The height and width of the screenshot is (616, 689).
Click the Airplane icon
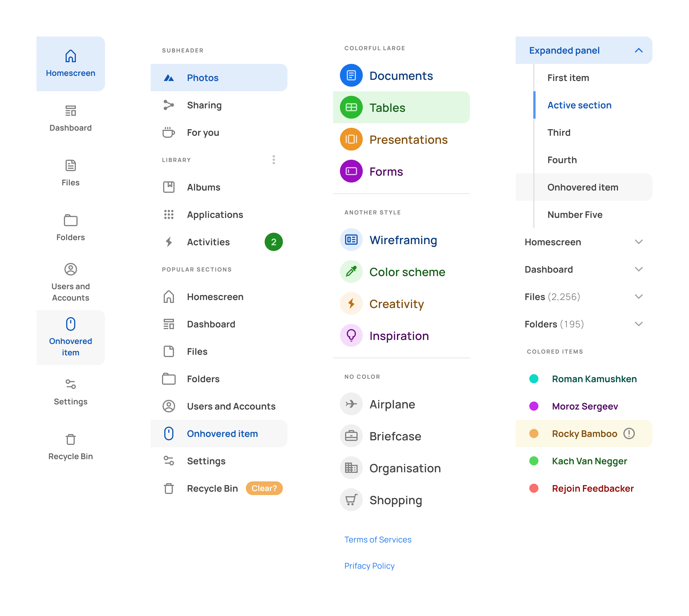[351, 404]
